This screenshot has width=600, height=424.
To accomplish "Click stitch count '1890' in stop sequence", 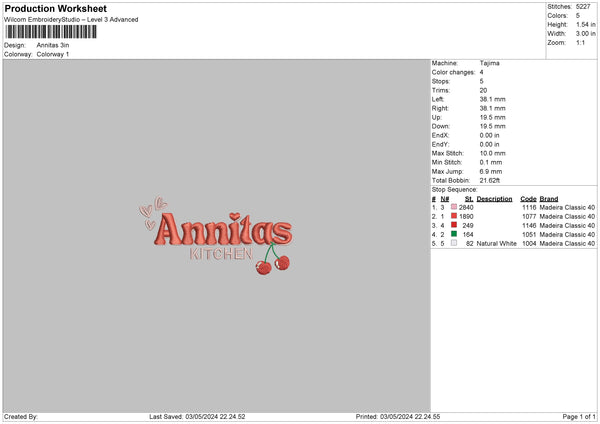I will (x=466, y=217).
